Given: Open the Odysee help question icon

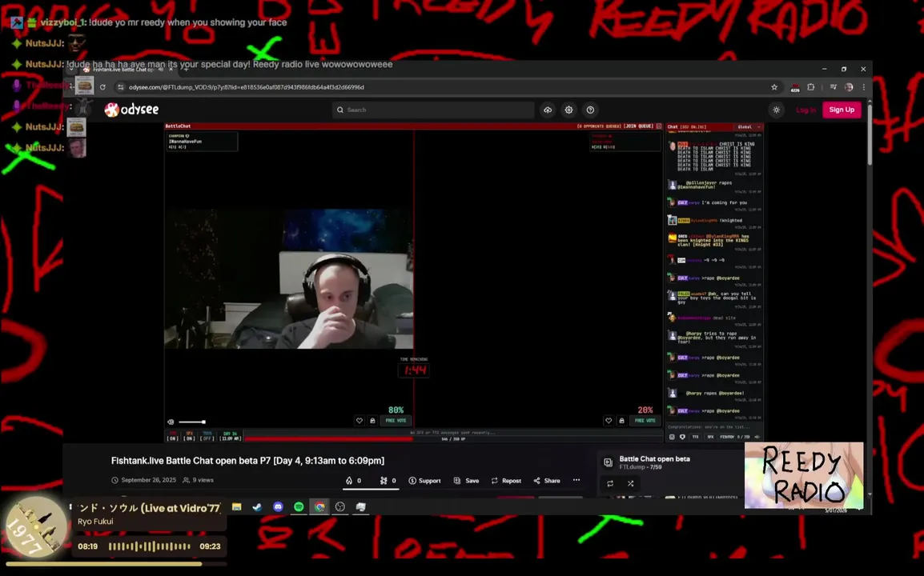Looking at the screenshot, I should [590, 110].
